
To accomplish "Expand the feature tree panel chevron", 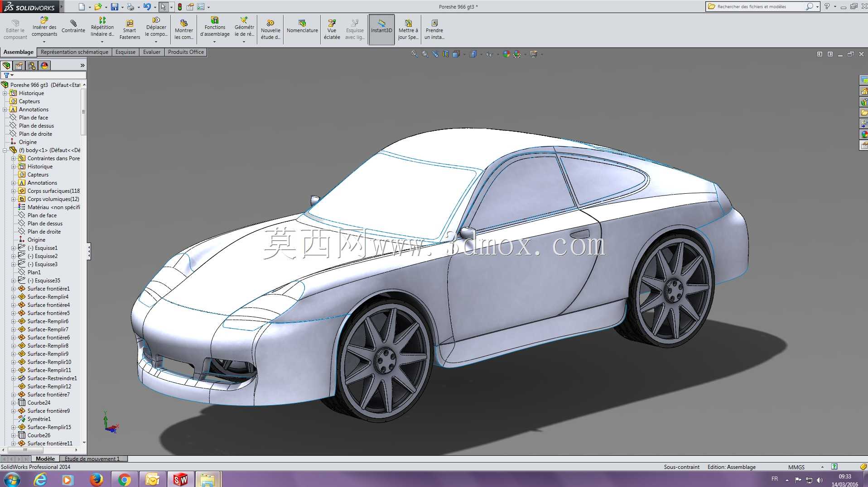I will coord(82,66).
